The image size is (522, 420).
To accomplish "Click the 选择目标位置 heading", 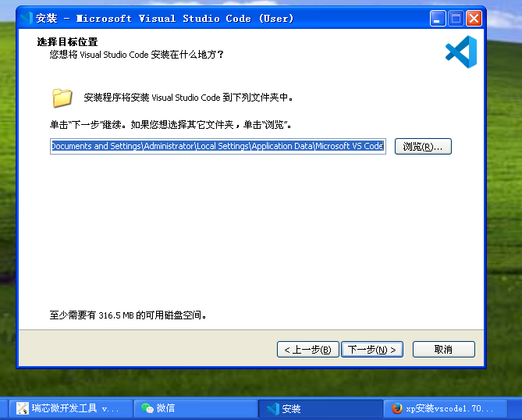I will [x=72, y=42].
